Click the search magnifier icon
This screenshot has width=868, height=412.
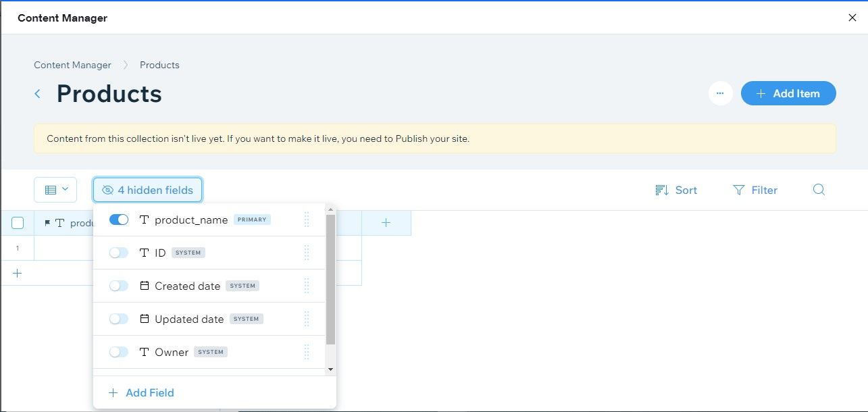[819, 190]
